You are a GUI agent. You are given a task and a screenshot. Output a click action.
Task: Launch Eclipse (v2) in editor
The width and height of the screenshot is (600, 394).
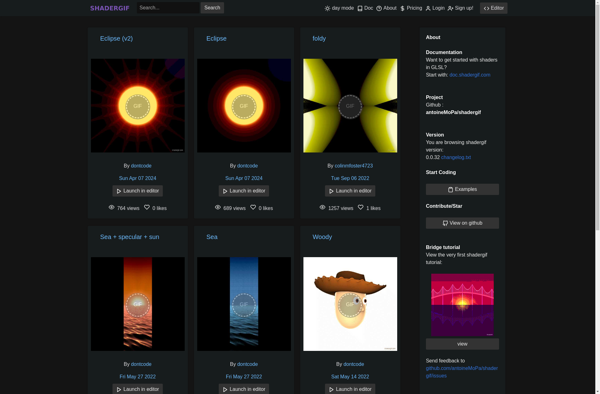pos(137,191)
